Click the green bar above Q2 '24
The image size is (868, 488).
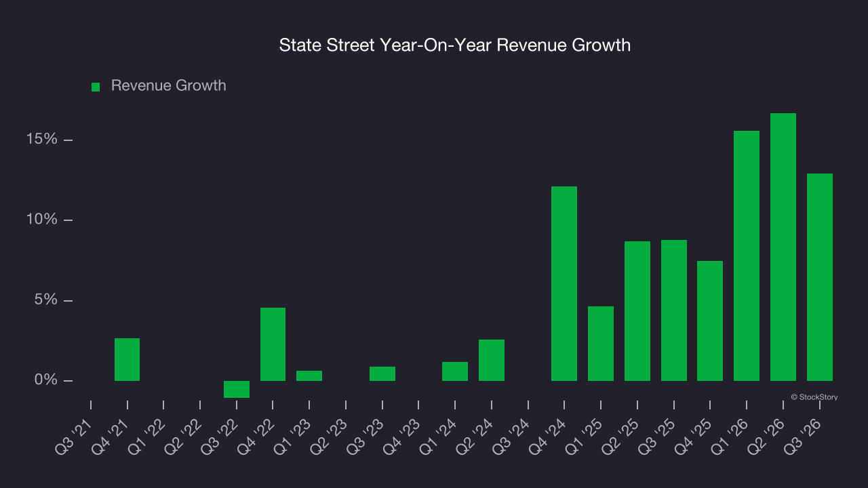point(492,360)
